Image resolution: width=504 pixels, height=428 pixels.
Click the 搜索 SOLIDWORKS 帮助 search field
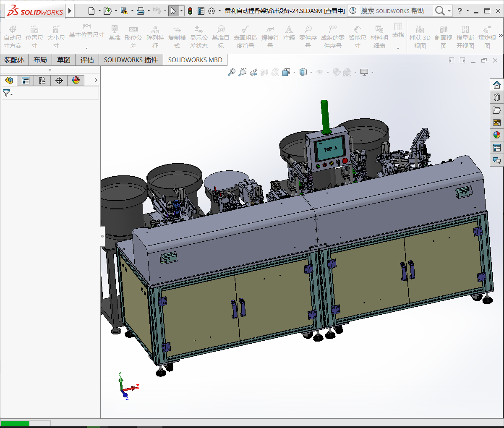(x=392, y=11)
